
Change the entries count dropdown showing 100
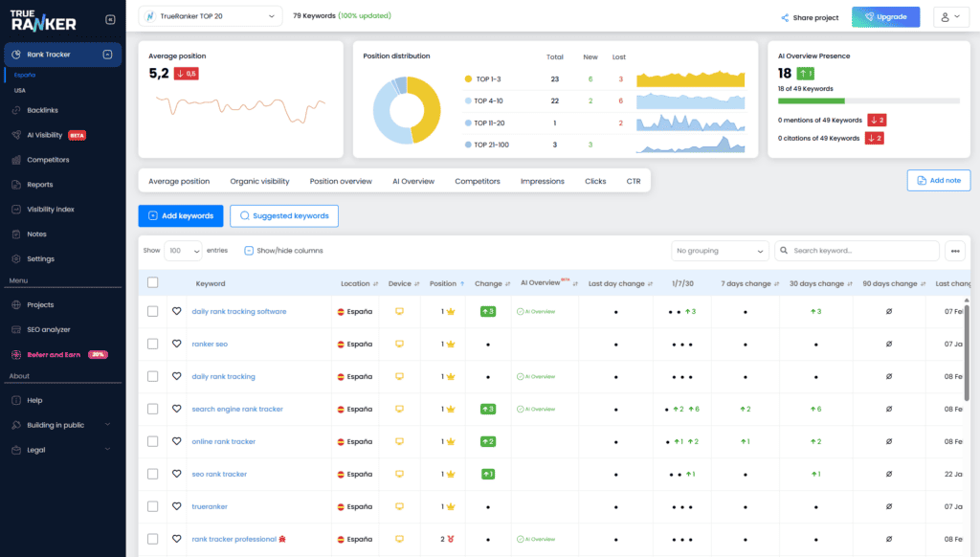click(184, 251)
